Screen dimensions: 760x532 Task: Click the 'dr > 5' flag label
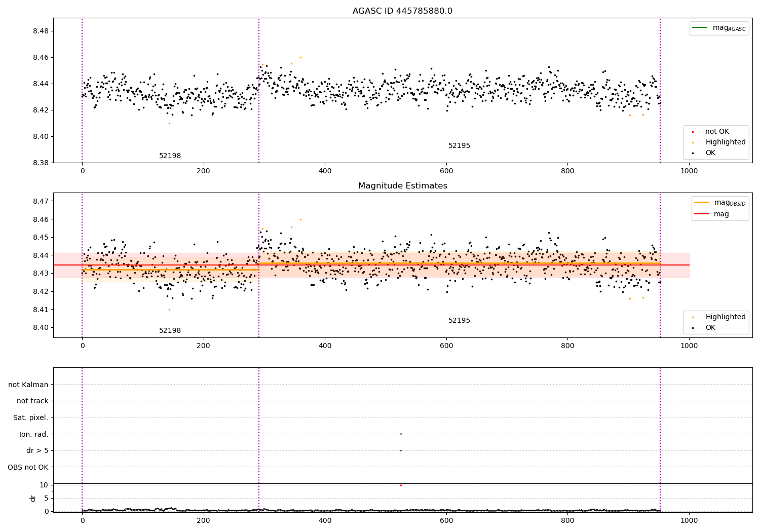point(37,451)
